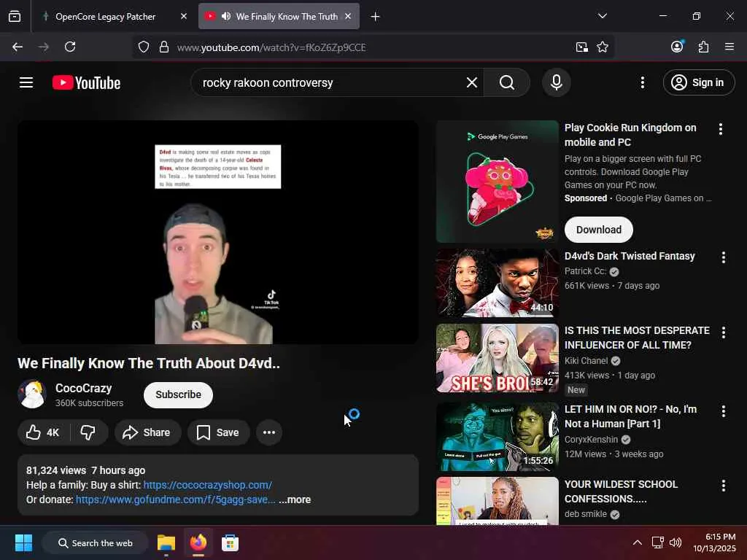
Task: Search with your voice microphone button
Action: (557, 83)
